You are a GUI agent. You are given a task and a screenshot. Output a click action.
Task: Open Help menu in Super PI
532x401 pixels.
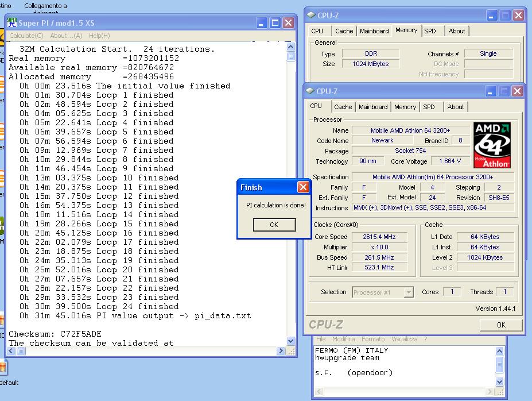99,36
